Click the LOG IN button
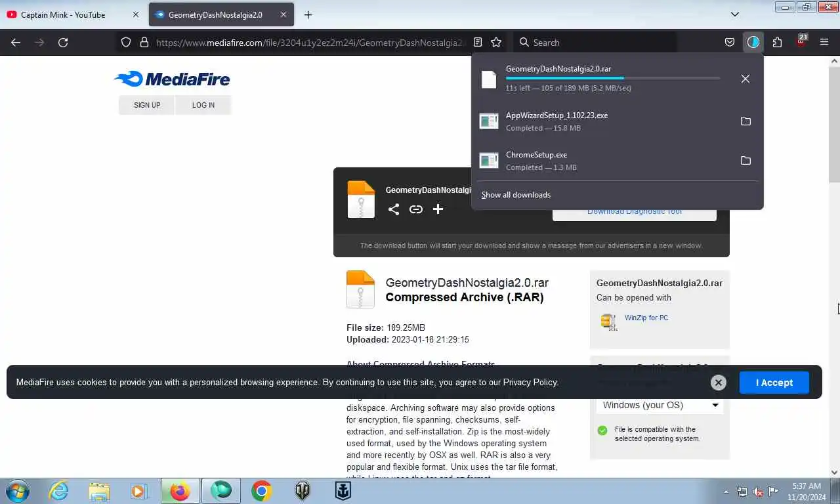This screenshot has height=504, width=840. [203, 105]
